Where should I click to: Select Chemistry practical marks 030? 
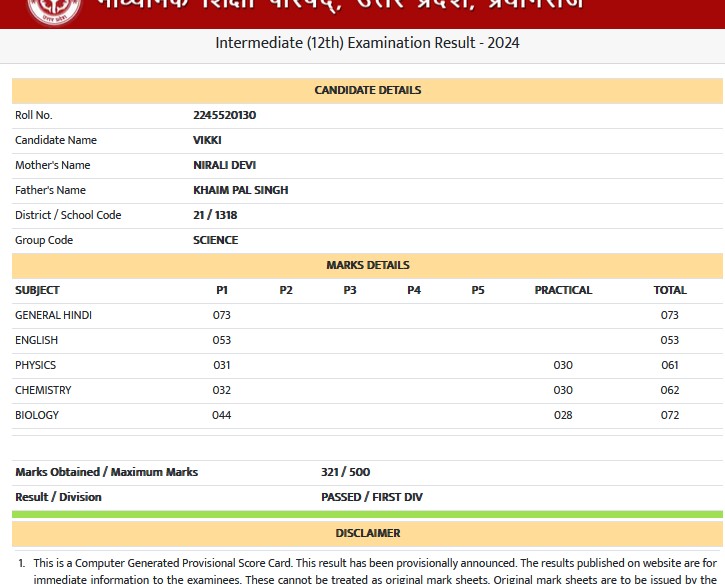point(563,390)
